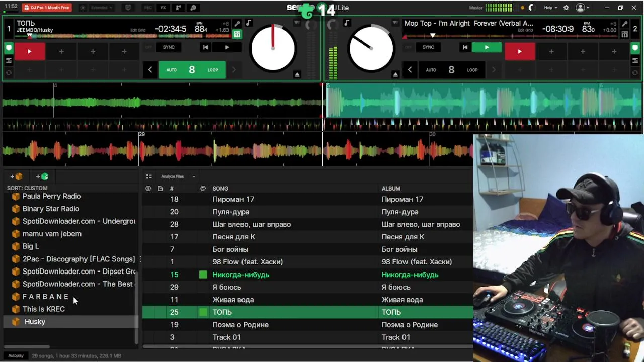Open the FX panel

coord(163,8)
